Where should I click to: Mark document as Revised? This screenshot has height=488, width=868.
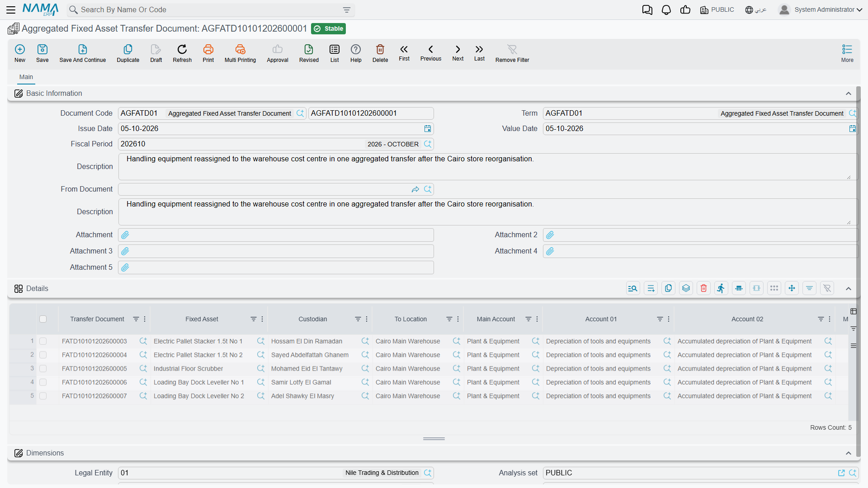[x=309, y=53]
